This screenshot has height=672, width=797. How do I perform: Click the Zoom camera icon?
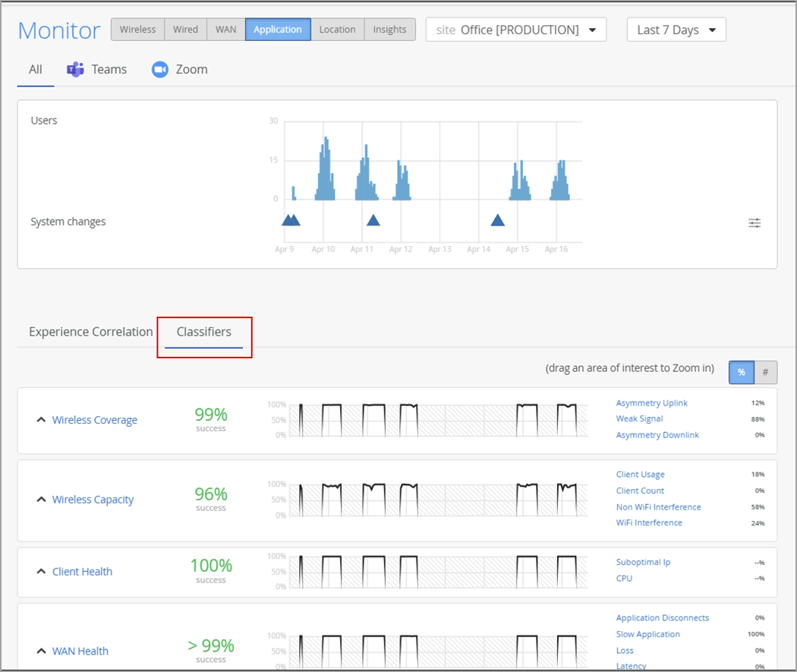159,70
